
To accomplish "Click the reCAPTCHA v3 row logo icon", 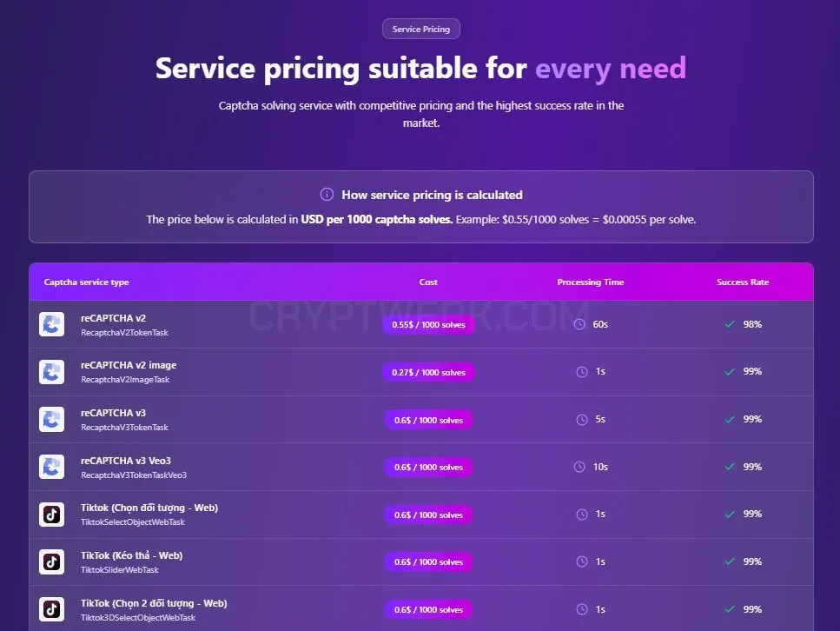I will click(51, 419).
